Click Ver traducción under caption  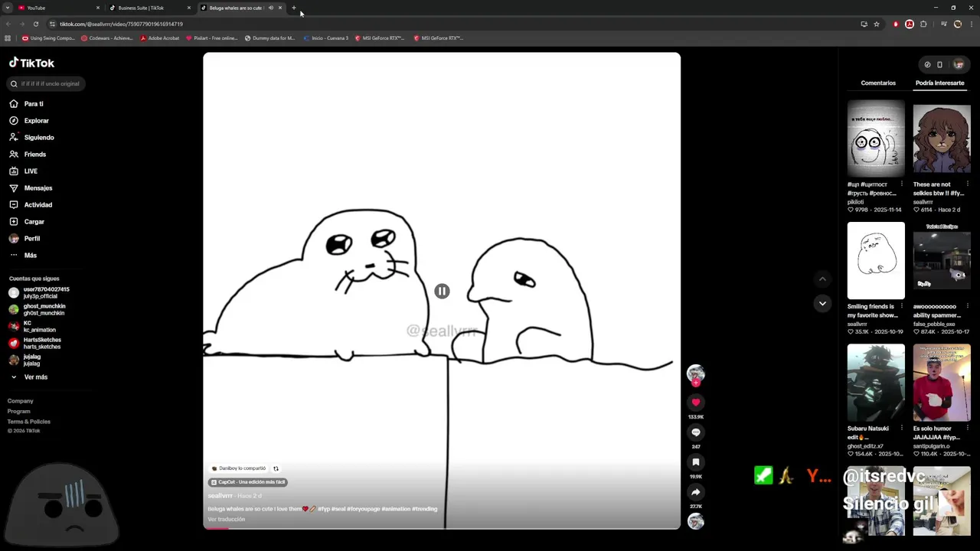point(227,519)
